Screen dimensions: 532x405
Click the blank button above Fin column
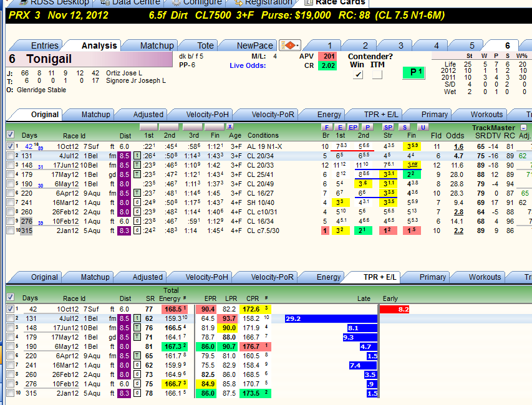(215, 127)
